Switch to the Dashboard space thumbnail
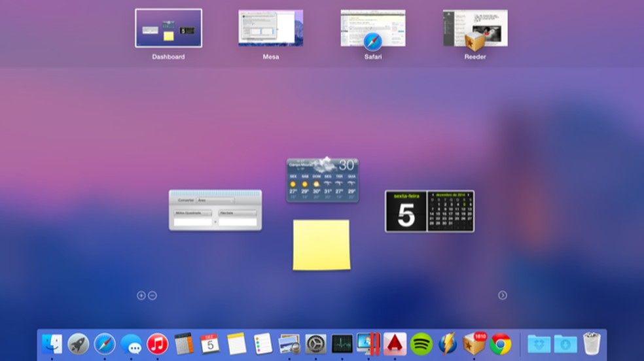The image size is (644, 361). pos(168,28)
